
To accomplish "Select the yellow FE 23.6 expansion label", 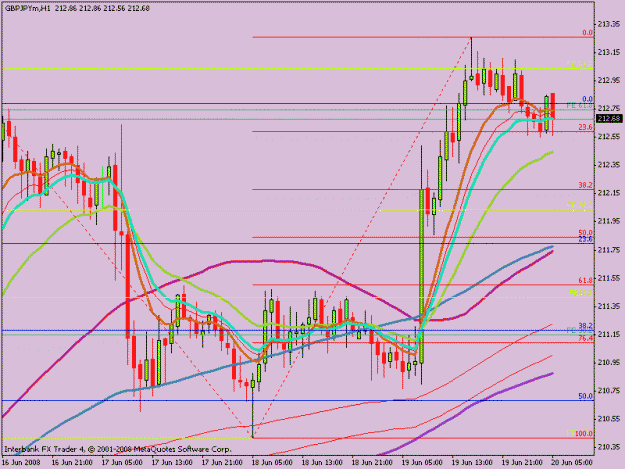I will click(581, 293).
